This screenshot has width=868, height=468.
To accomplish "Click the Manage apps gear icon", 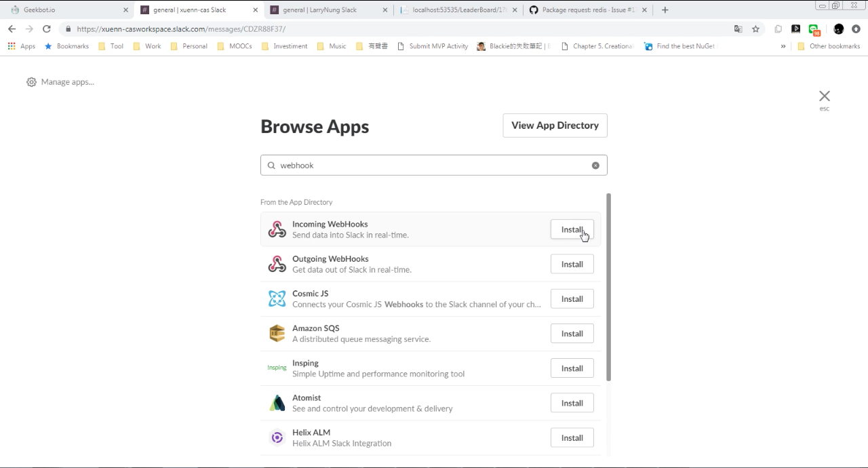I will point(31,82).
